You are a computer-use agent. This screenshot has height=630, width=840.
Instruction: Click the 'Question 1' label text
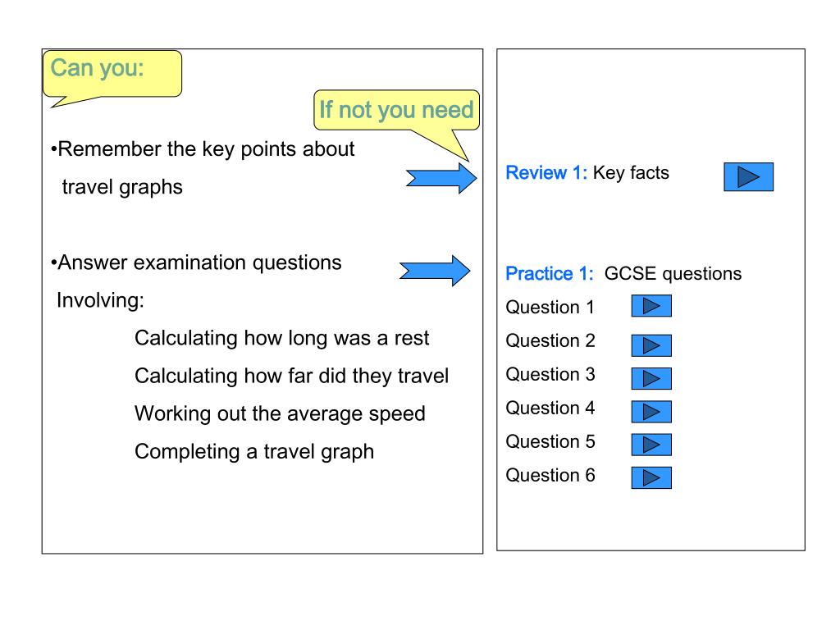550,308
